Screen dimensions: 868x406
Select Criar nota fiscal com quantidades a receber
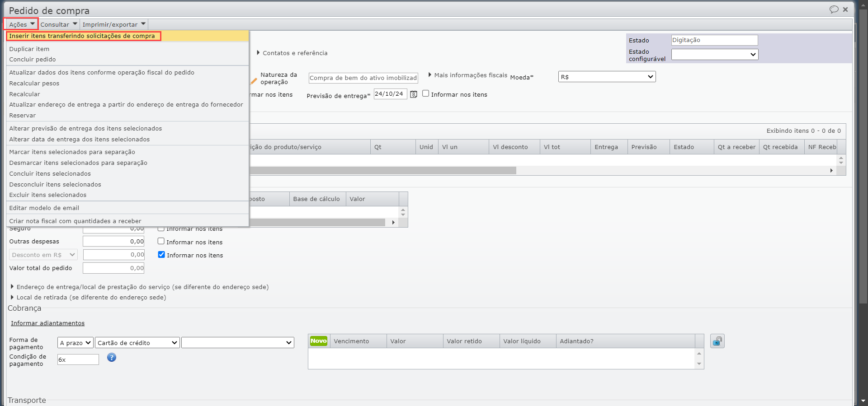pyautogui.click(x=127, y=221)
